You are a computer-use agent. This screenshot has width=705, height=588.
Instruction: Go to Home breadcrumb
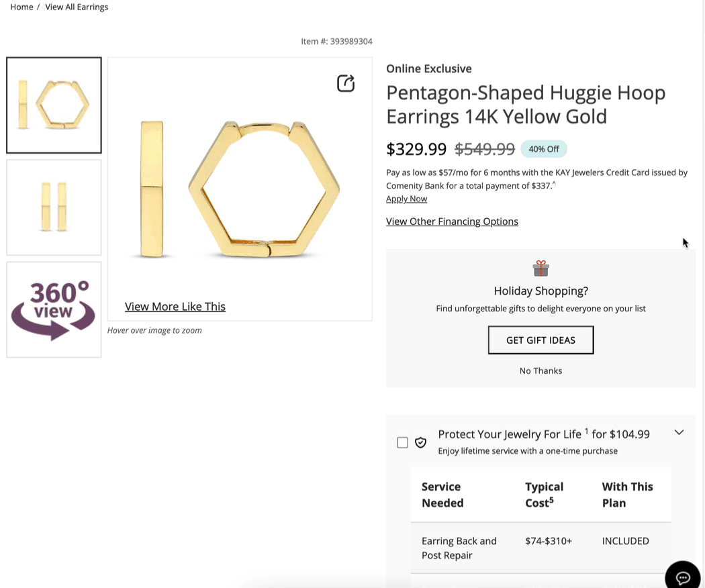pos(21,7)
